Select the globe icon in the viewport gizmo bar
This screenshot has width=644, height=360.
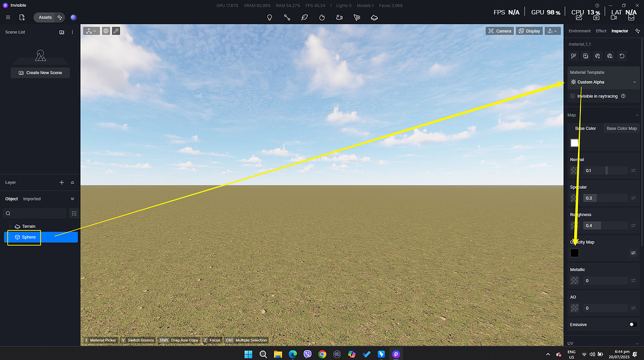106,30
